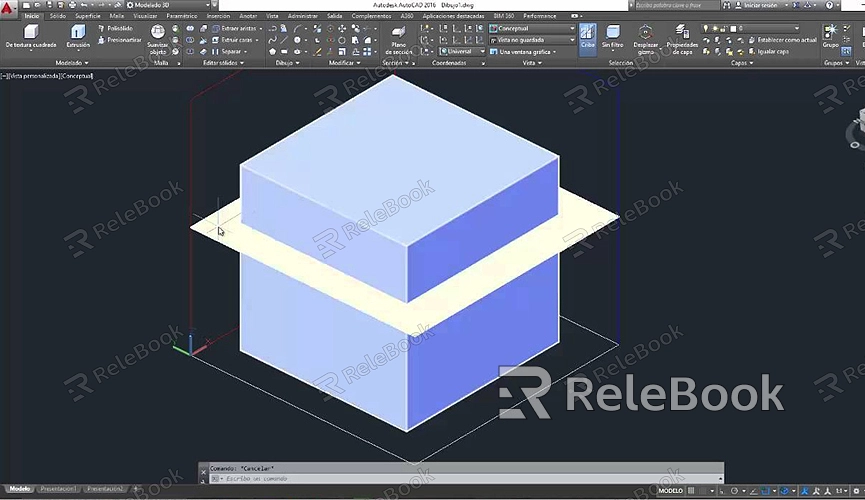865x500 pixels.
Task: Select the Presentación1 layout tab
Action: pos(58,489)
